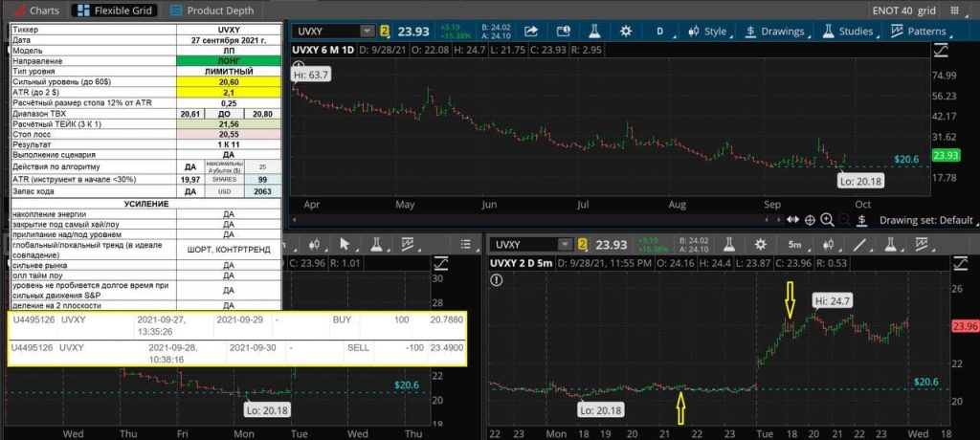The width and height of the screenshot is (980, 440).
Task: Open the Drawing set: Default dropdown
Action: [x=928, y=220]
